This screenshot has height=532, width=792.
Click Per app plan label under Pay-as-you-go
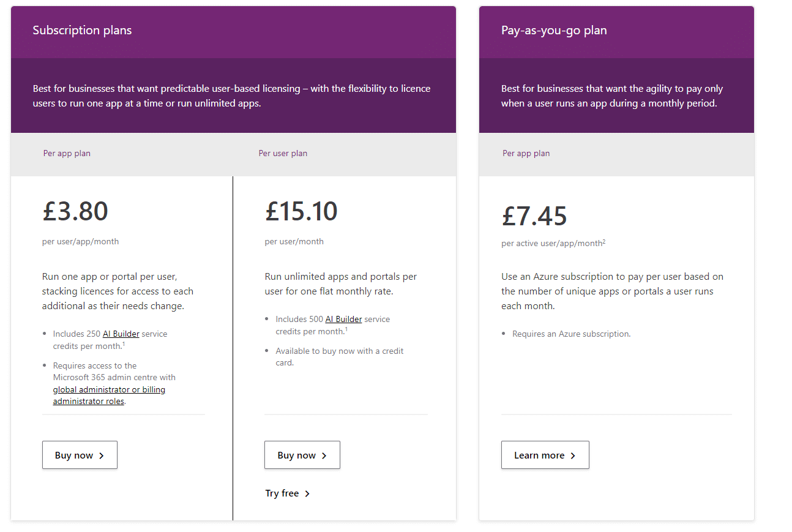point(526,153)
